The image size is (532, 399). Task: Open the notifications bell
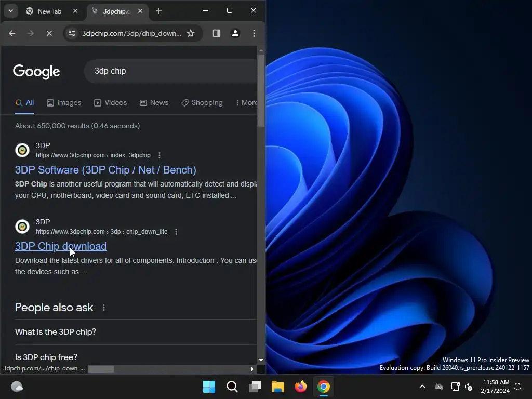pyautogui.click(x=518, y=387)
